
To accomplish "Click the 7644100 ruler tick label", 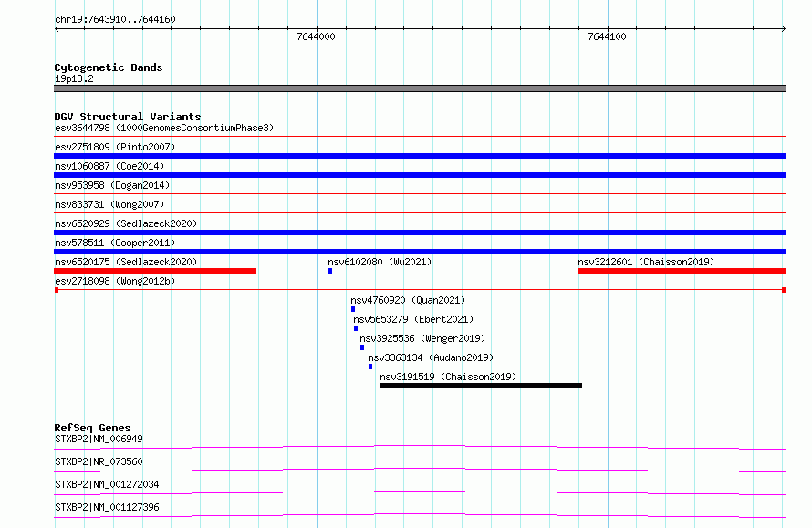I will 607,36.
